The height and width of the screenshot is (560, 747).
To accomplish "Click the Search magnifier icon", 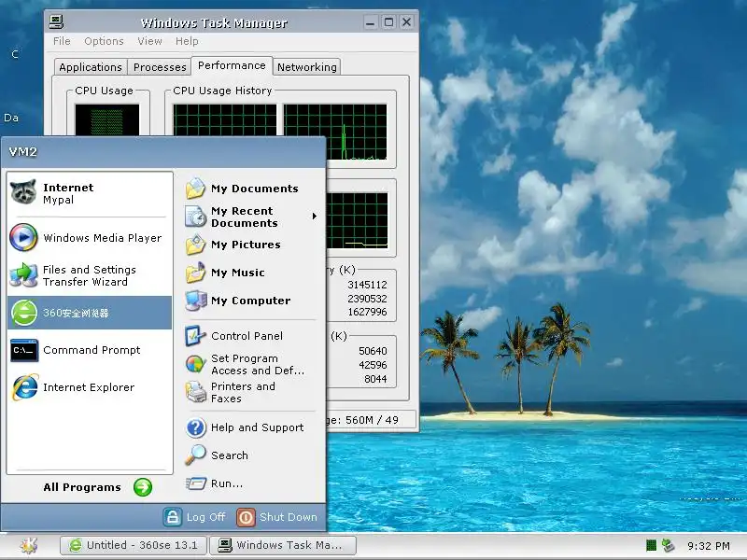I will (195, 455).
